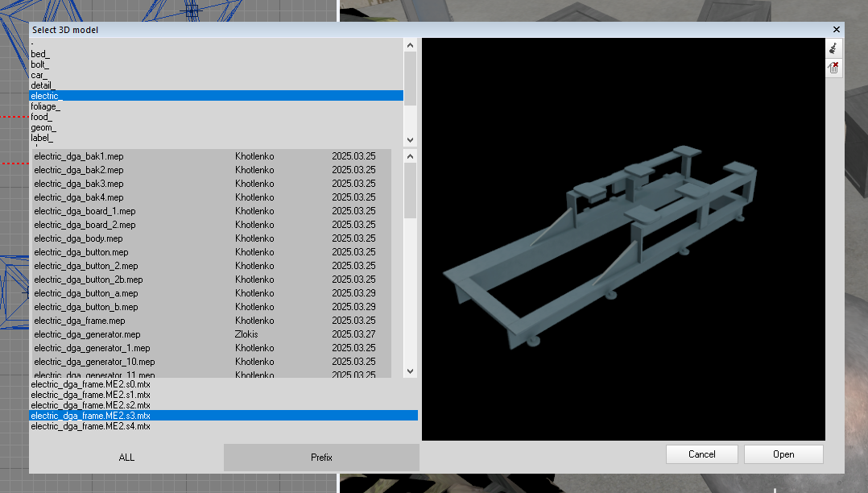
Task: Switch to the ALL tab
Action: click(x=126, y=458)
